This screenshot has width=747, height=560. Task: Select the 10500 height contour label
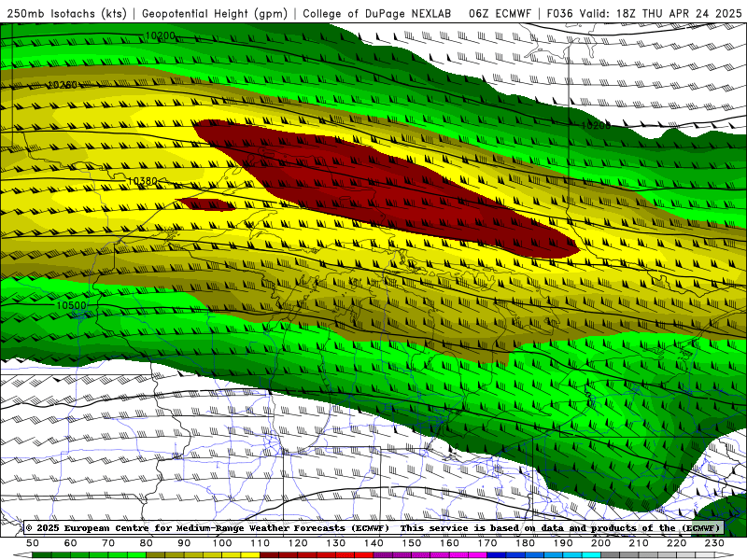tap(72, 305)
